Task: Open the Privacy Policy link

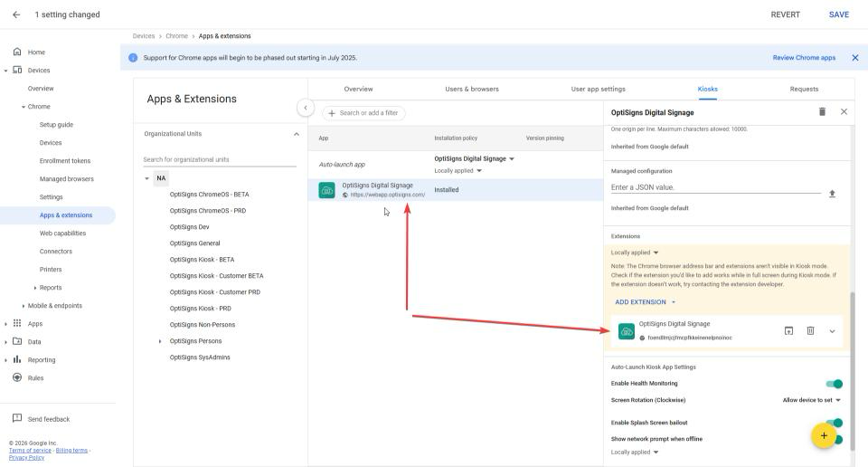Action: (x=26, y=458)
